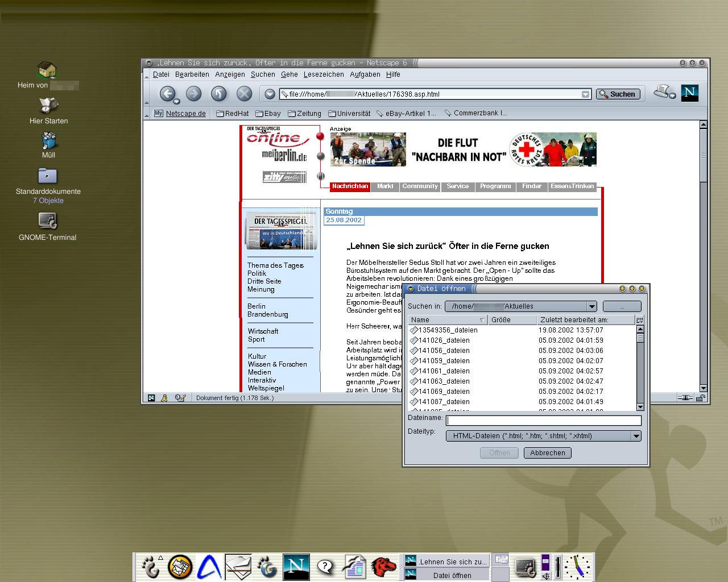Viewport: 728px width, 582px height.
Task: Click the online/offline connection icon
Action: (x=685, y=398)
